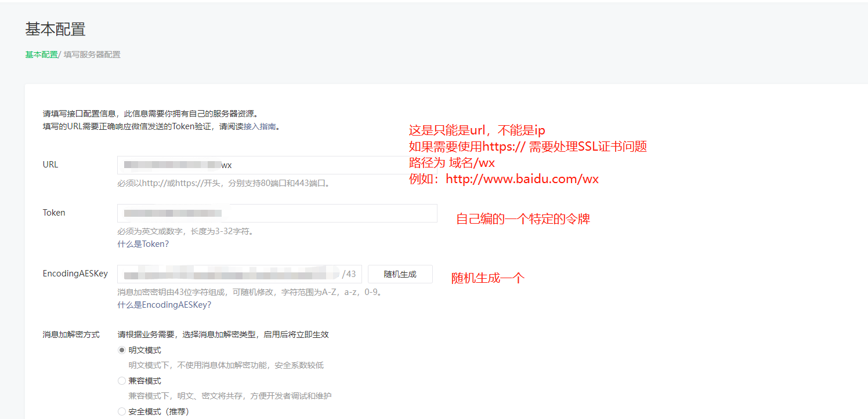868x419 pixels.
Task: Open the 什么是Token? help link
Action: (x=143, y=244)
